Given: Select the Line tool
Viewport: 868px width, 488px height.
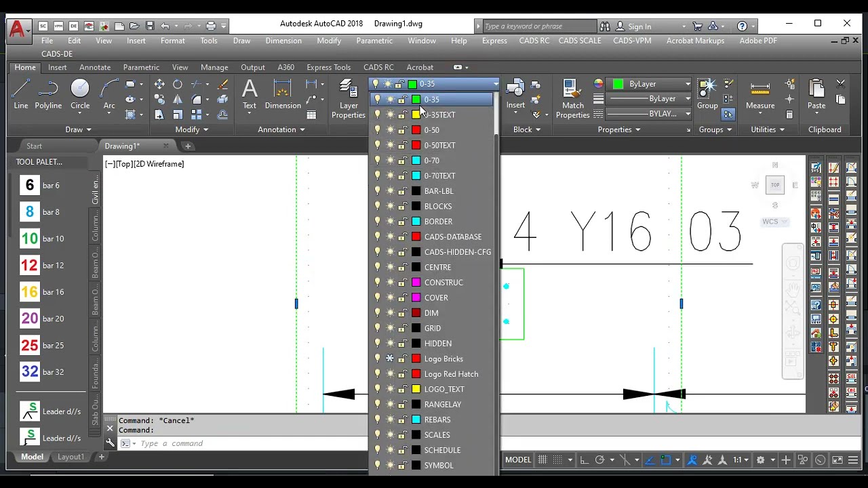Looking at the screenshot, I should pos(21,94).
